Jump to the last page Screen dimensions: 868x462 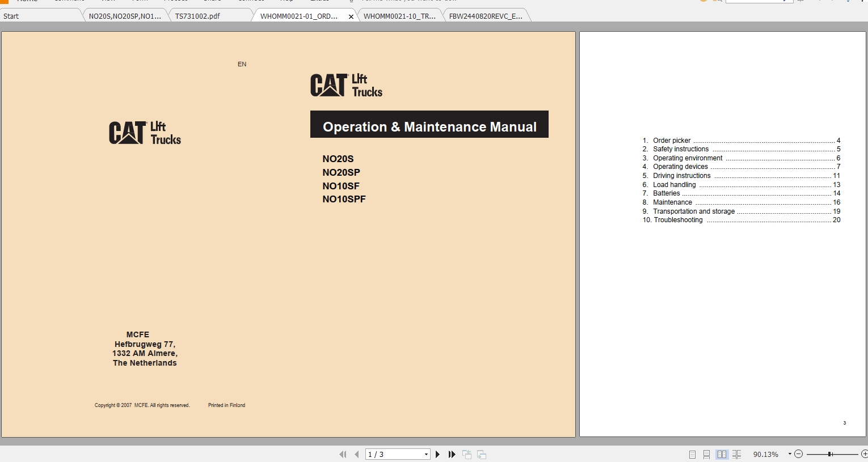pyautogui.click(x=451, y=454)
